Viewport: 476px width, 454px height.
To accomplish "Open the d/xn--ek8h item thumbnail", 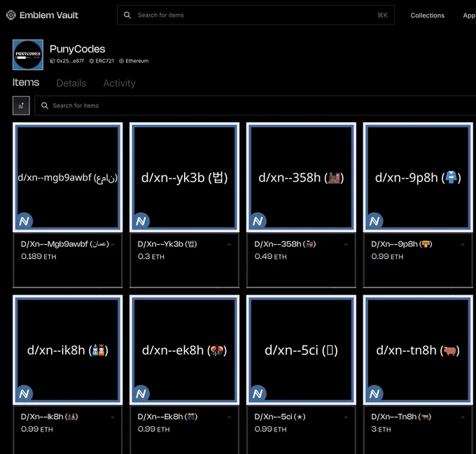I will click(184, 350).
